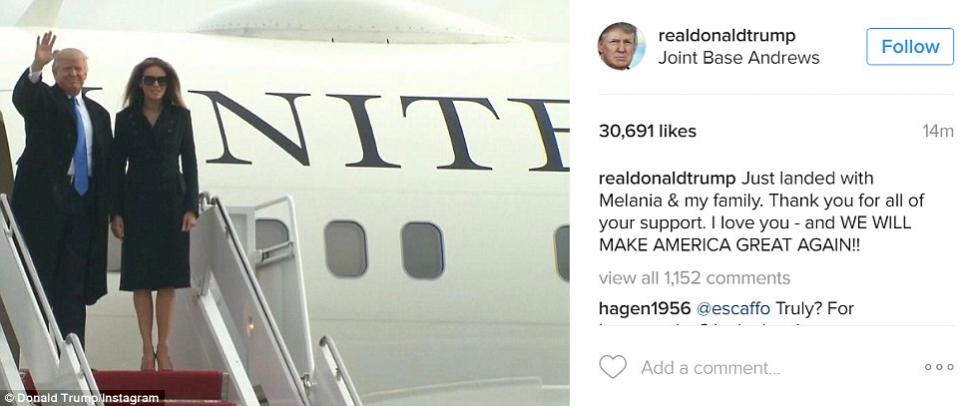Click the waving man in the photo
This screenshot has width=960, height=406.
tap(61, 184)
